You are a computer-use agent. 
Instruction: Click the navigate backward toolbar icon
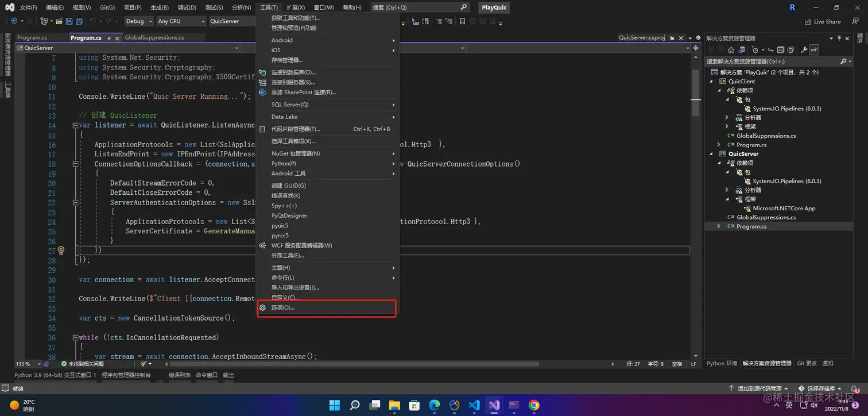14,21
